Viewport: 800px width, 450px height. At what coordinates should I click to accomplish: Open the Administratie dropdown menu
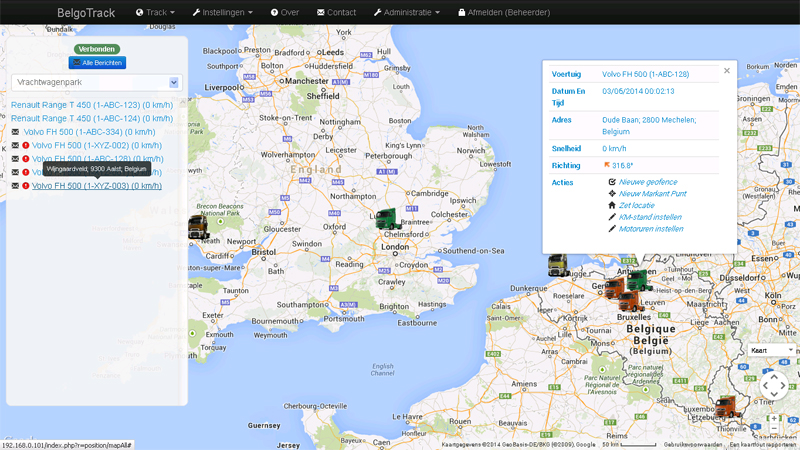point(407,12)
